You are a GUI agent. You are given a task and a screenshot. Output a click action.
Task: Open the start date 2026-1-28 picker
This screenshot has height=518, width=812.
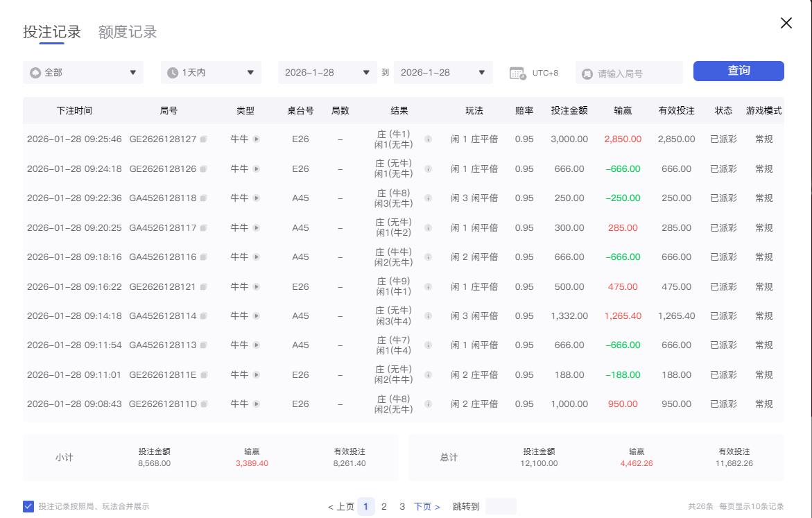[x=327, y=71]
